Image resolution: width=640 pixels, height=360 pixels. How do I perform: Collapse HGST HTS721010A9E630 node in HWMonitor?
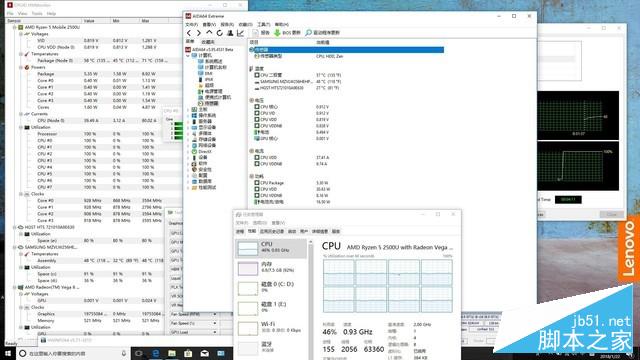[15, 227]
